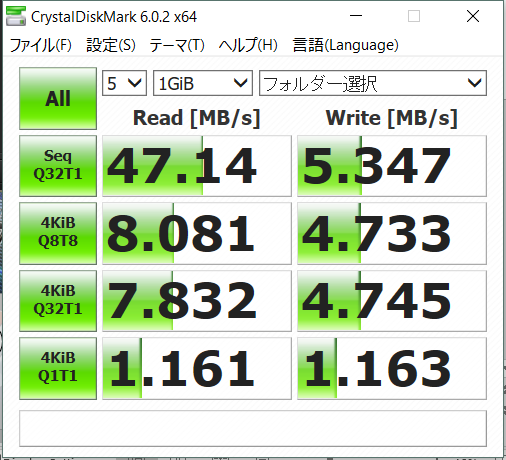The image size is (506, 460).
Task: Click the Read [MB/s] column header
Action: pyautogui.click(x=196, y=118)
